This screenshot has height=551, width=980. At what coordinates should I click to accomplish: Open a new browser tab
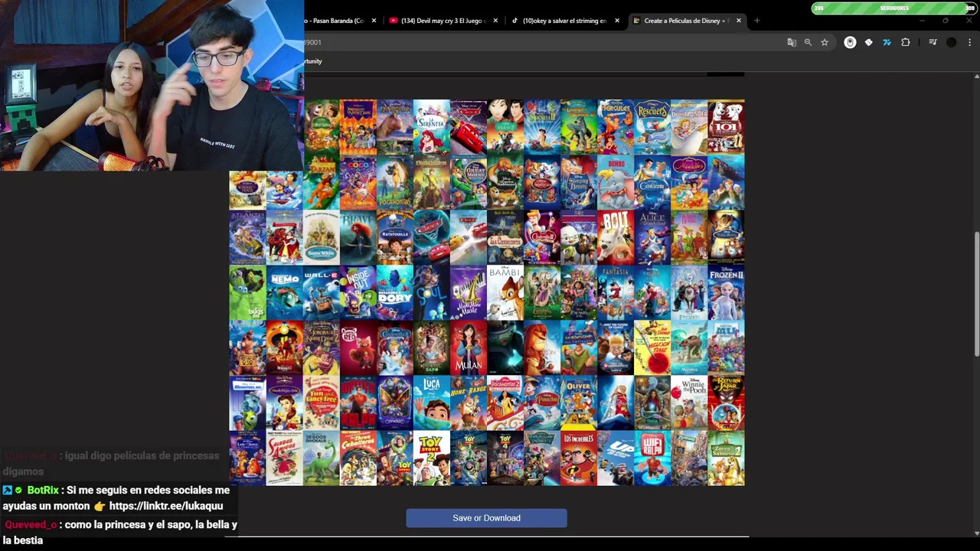(757, 21)
